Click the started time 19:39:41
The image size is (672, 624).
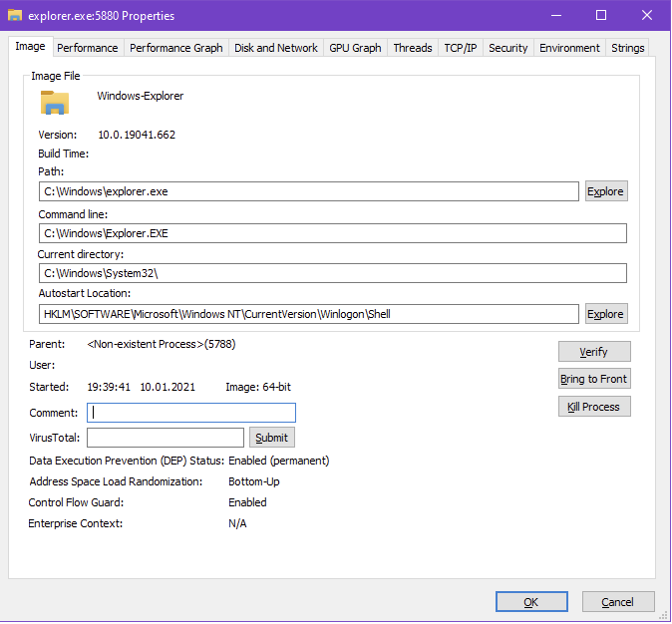pyautogui.click(x=109, y=387)
